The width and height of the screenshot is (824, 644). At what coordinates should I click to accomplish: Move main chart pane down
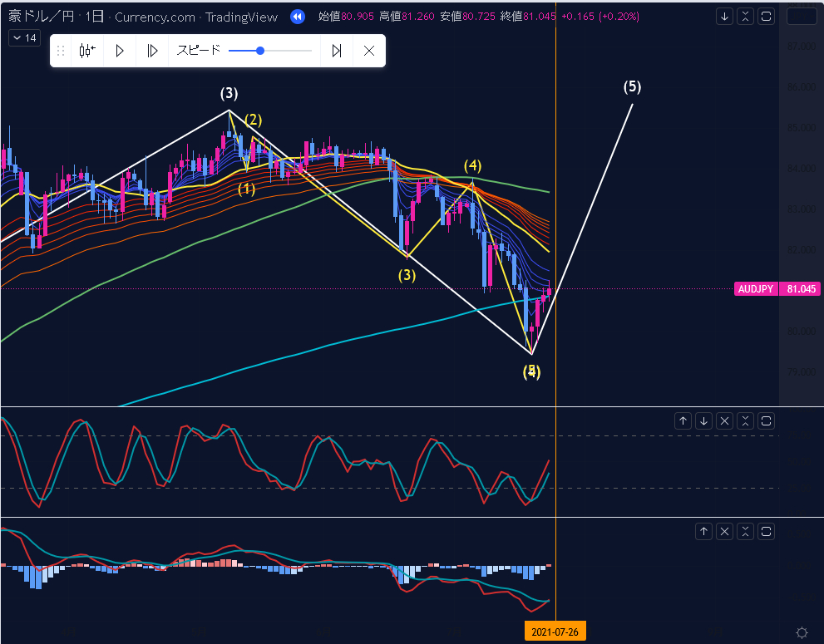(x=725, y=17)
